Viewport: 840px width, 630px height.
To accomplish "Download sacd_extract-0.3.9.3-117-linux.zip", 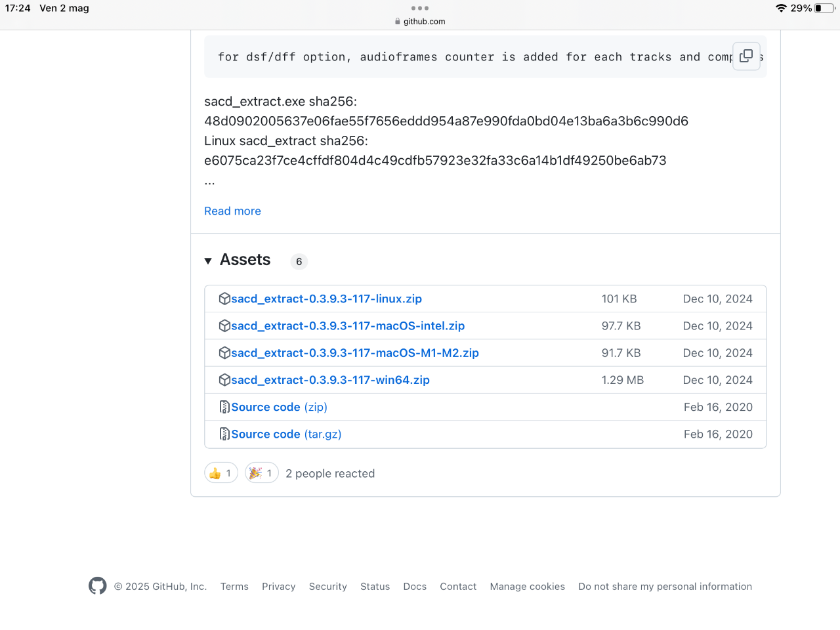I will [326, 299].
